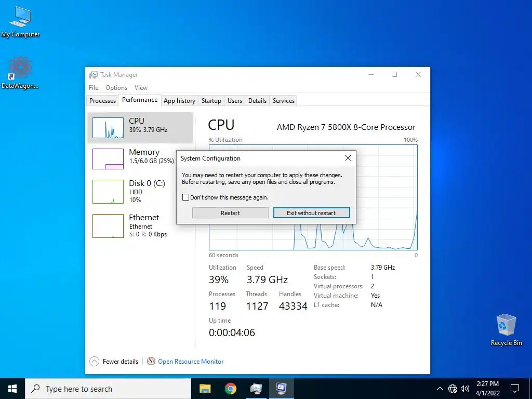This screenshot has width=532, height=399.
Task: Switch to Task Manager taskbar icon
Action: [256, 389]
